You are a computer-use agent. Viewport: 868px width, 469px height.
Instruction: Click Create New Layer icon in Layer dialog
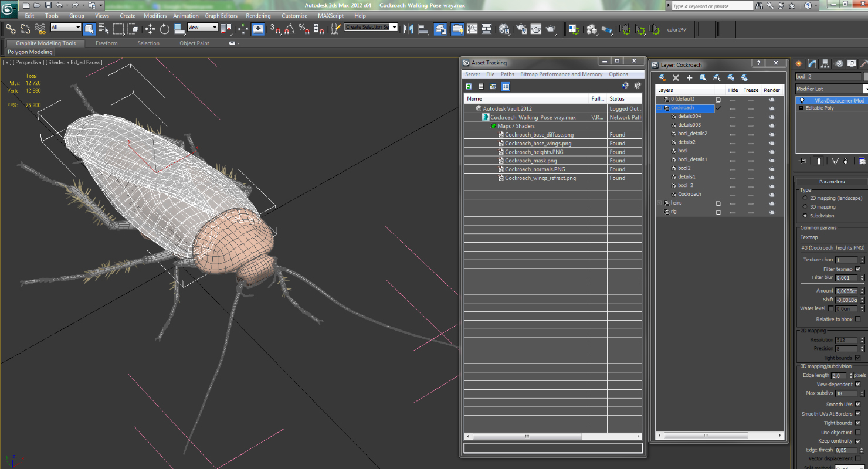click(662, 77)
